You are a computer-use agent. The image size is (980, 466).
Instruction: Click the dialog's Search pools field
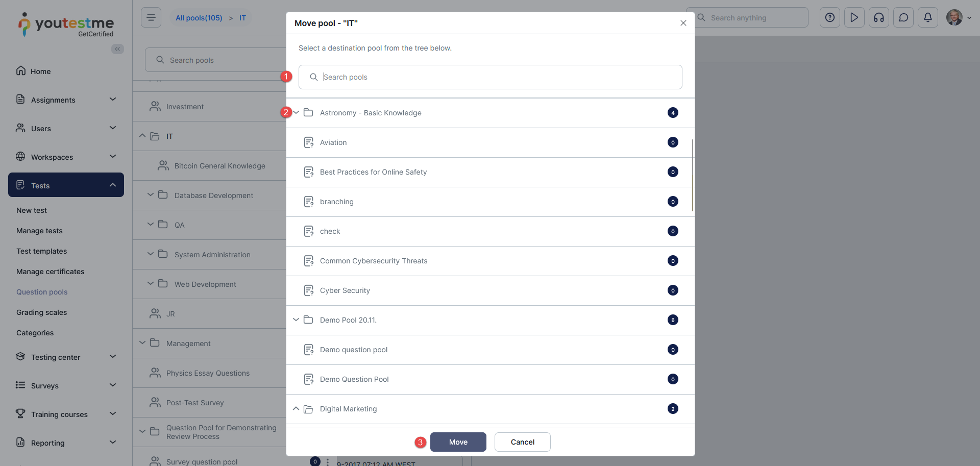click(x=490, y=77)
